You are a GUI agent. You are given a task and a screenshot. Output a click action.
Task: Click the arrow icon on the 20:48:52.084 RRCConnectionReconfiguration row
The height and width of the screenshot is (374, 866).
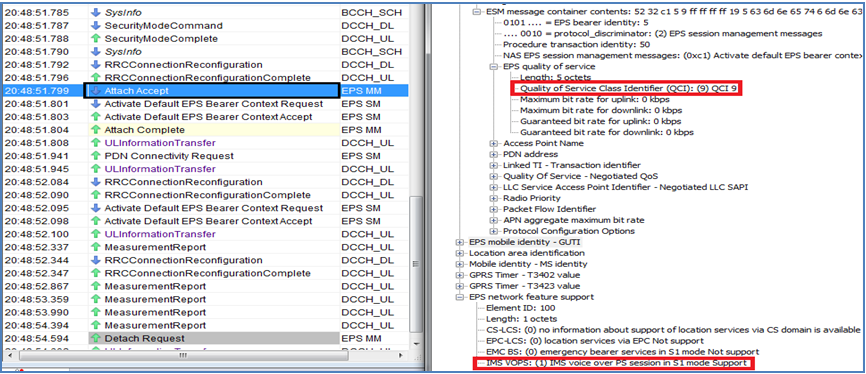tap(96, 182)
